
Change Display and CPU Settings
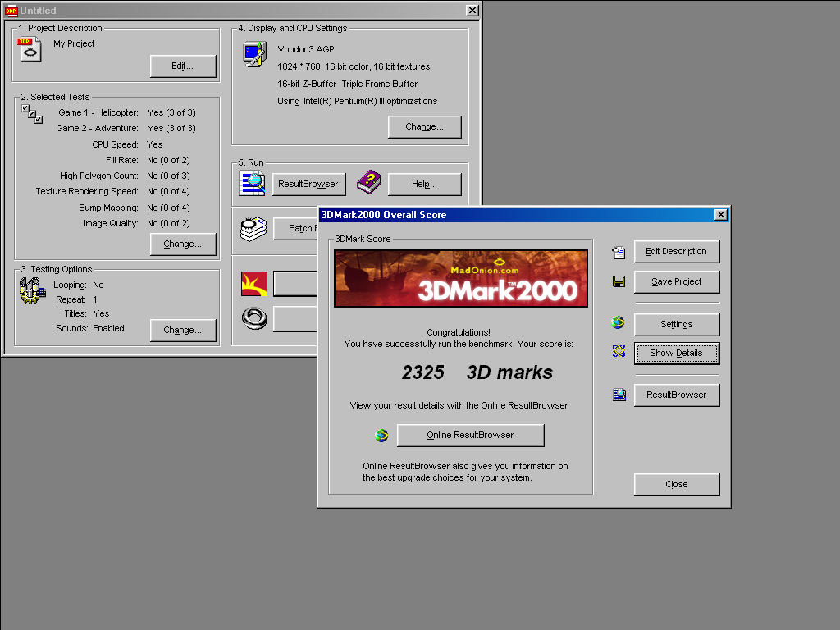[x=424, y=126]
